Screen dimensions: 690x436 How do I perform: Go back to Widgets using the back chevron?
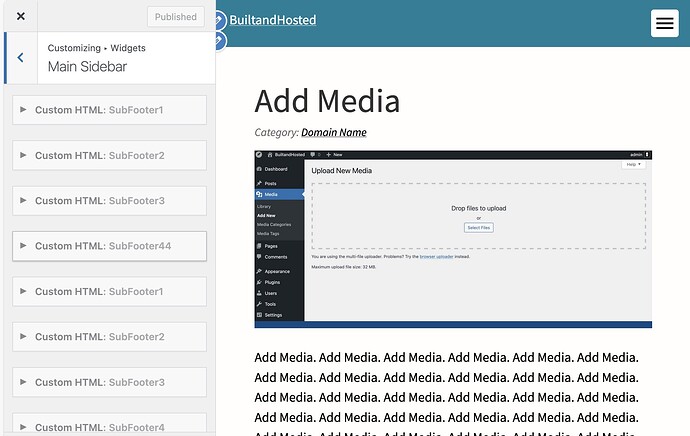(x=21, y=58)
